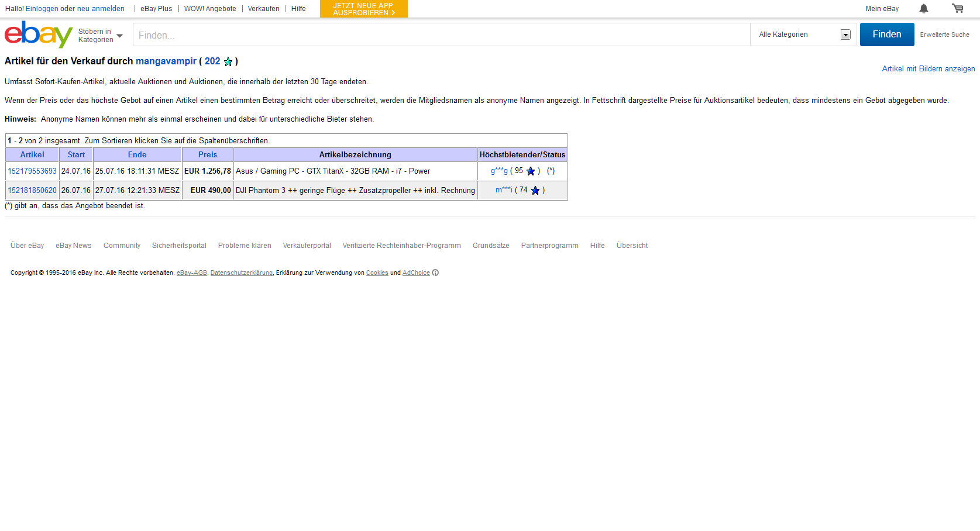
Task: Open Grundsätze footer link
Action: (491, 246)
